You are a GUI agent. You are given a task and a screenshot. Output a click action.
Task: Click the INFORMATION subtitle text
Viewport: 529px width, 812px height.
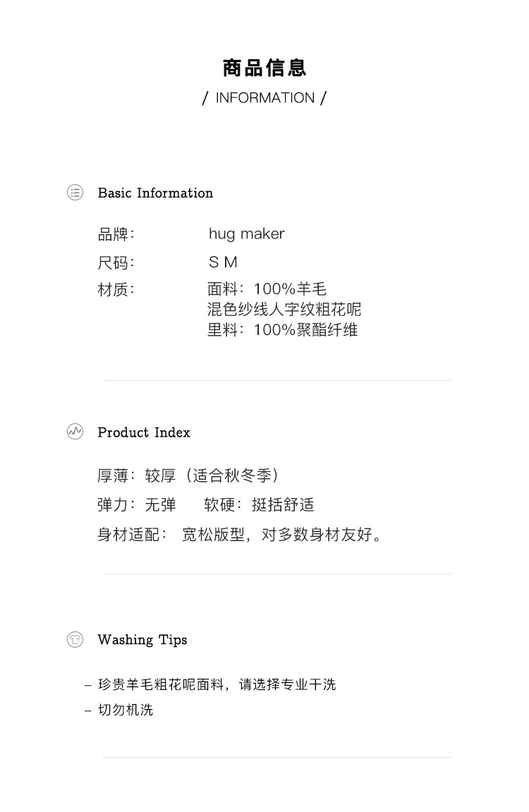264,98
